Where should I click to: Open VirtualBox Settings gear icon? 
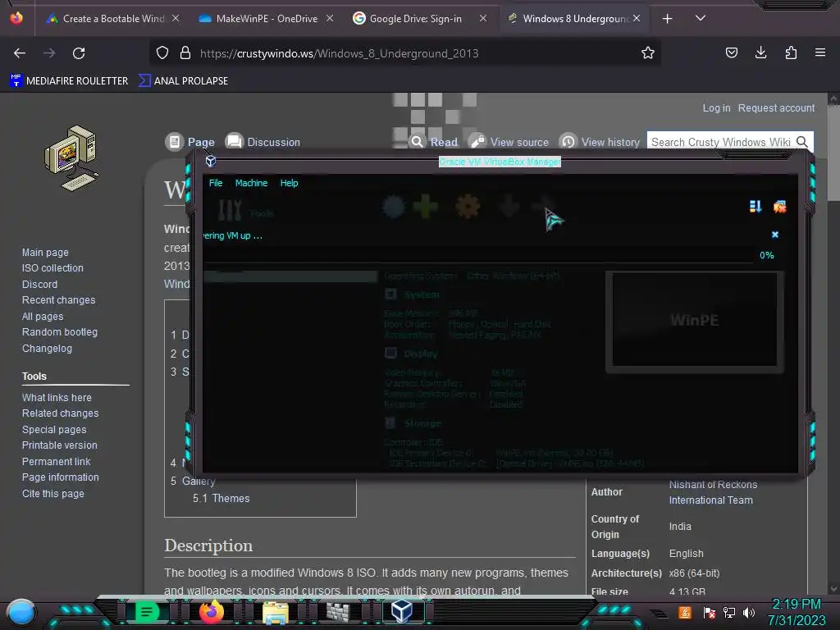[x=467, y=206]
